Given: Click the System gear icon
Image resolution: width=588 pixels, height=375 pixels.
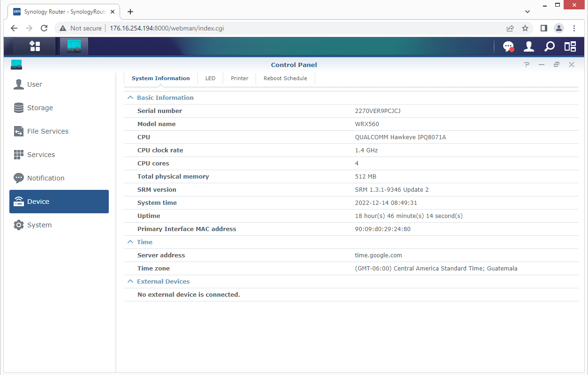Looking at the screenshot, I should [19, 225].
